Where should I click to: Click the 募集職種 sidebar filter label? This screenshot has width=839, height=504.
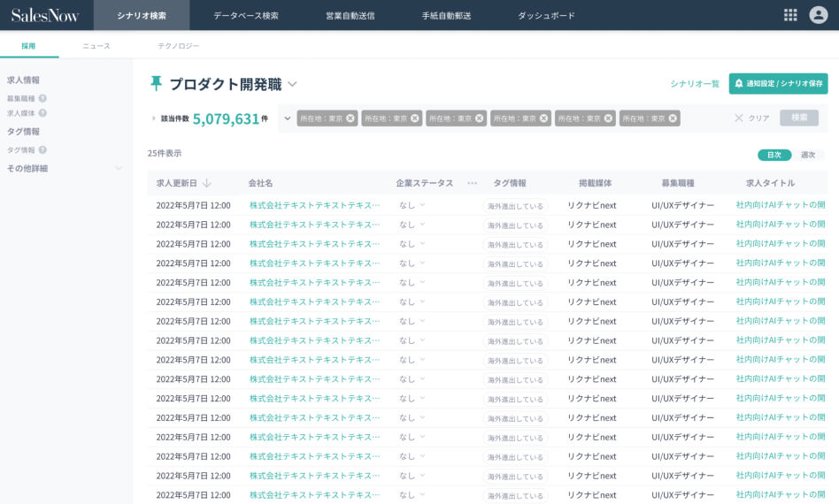point(21,98)
